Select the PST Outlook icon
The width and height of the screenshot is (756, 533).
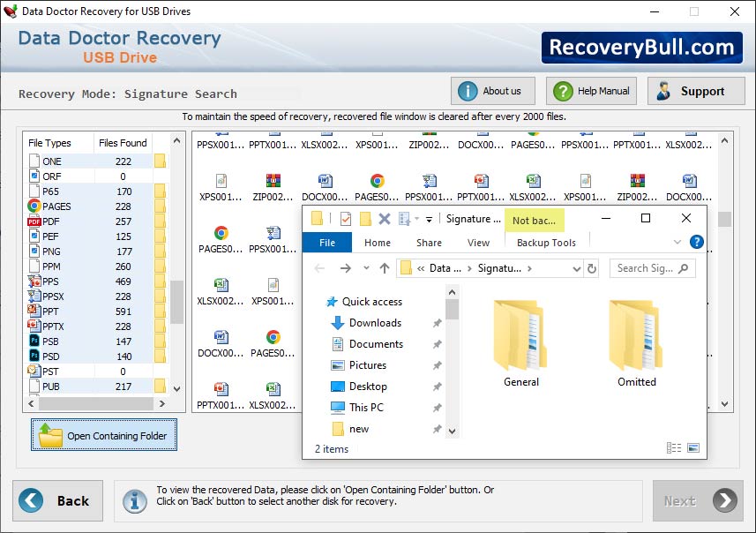coord(34,371)
